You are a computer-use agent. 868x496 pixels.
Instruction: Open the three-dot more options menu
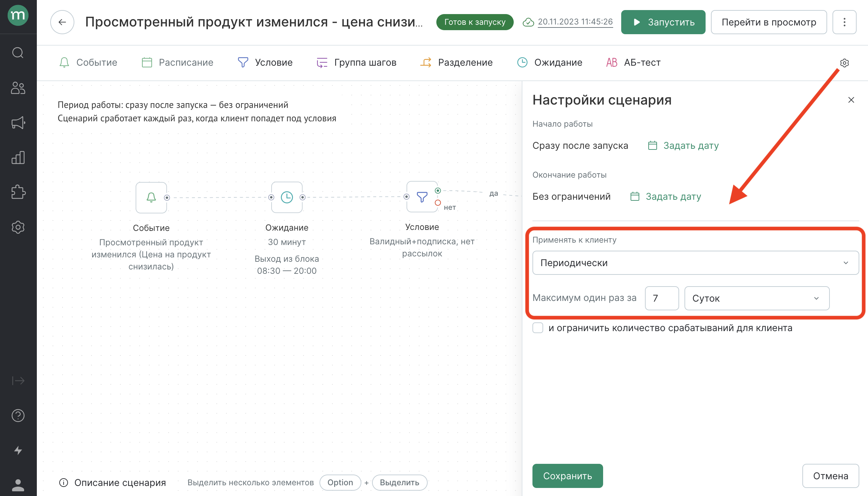844,22
